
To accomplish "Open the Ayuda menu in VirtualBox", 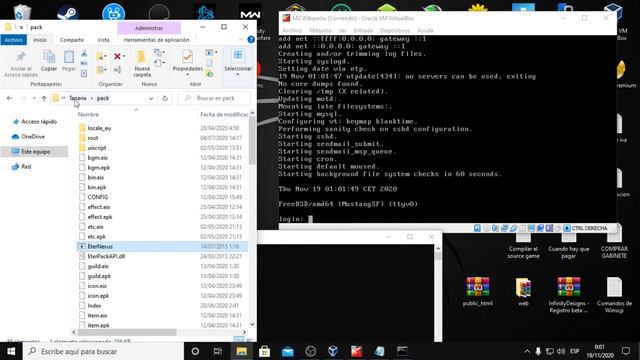I will point(425,31).
